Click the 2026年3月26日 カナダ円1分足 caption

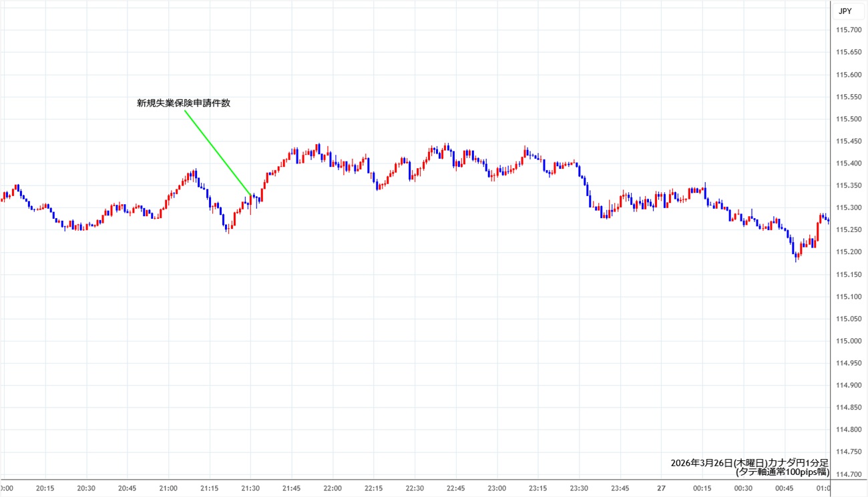click(750, 462)
